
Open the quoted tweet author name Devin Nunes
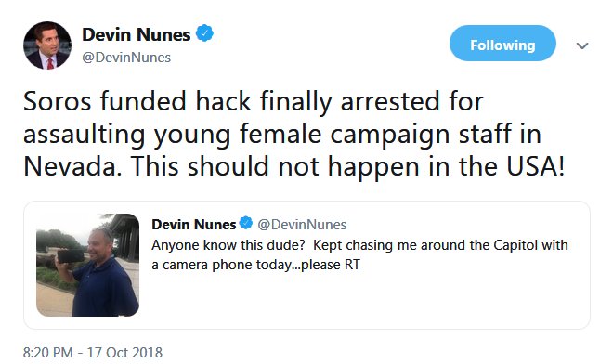(194, 225)
